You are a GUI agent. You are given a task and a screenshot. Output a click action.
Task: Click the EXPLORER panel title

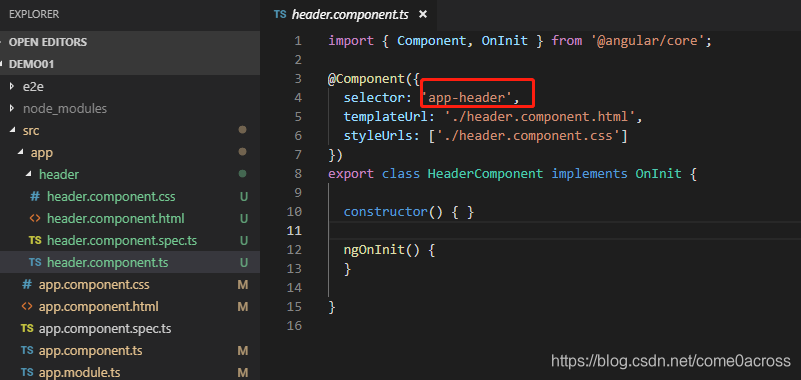34,15
